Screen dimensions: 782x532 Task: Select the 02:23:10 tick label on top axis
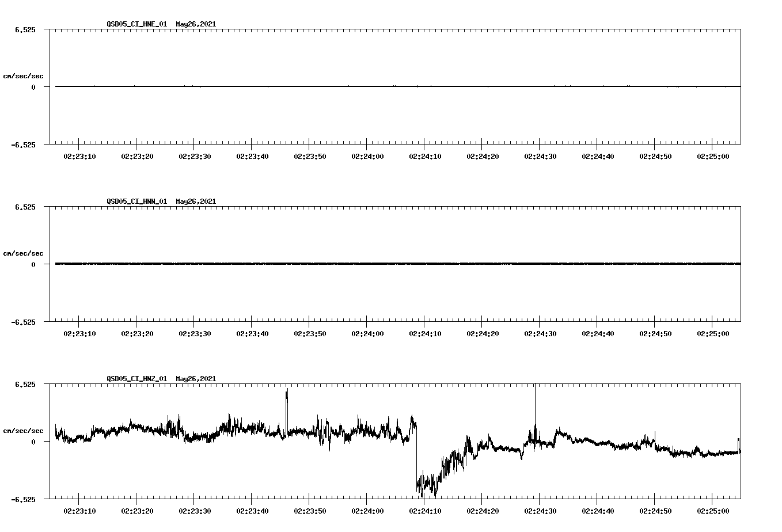click(78, 155)
